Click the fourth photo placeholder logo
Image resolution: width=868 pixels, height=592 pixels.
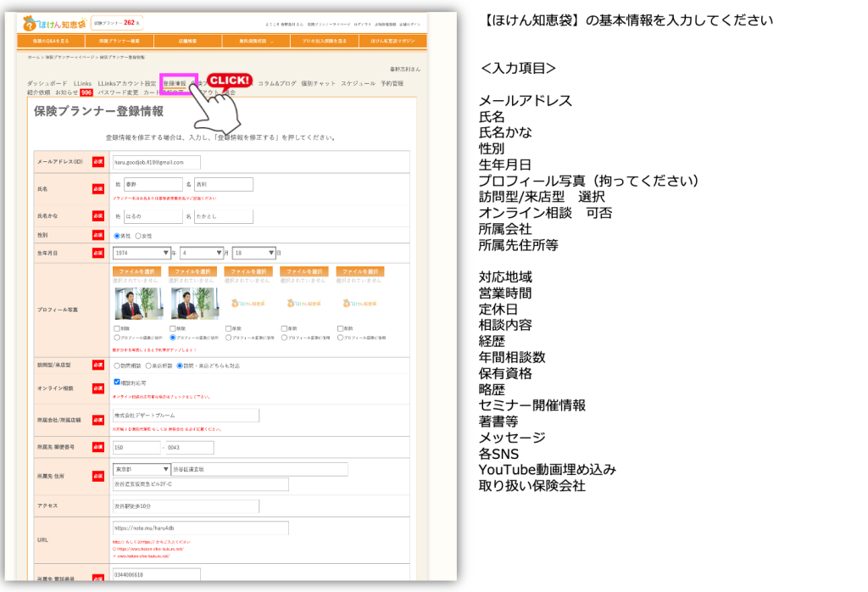click(x=304, y=304)
